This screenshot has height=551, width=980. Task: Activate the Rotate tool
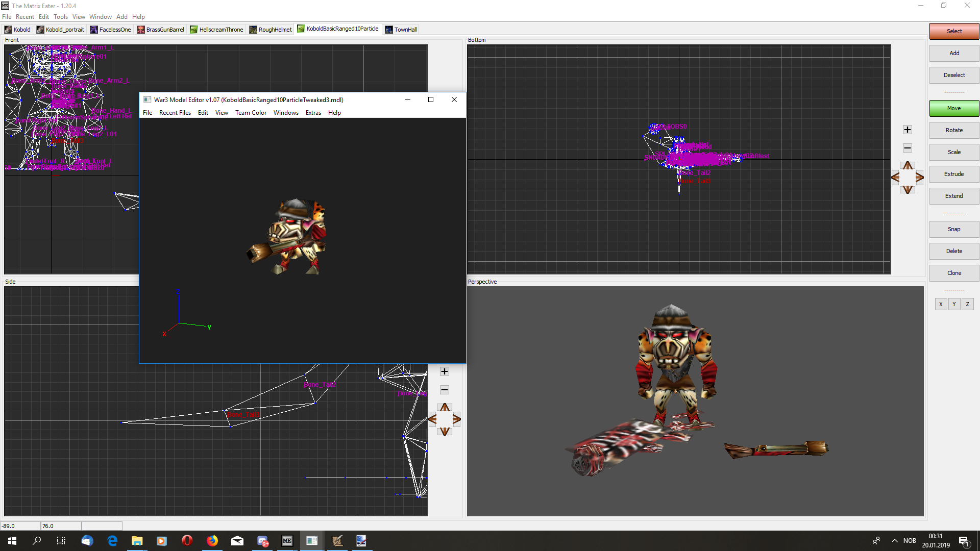pos(954,130)
